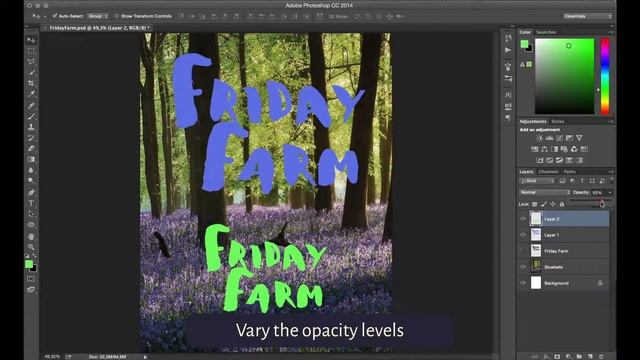Select the History Brush tool

(x=31, y=138)
